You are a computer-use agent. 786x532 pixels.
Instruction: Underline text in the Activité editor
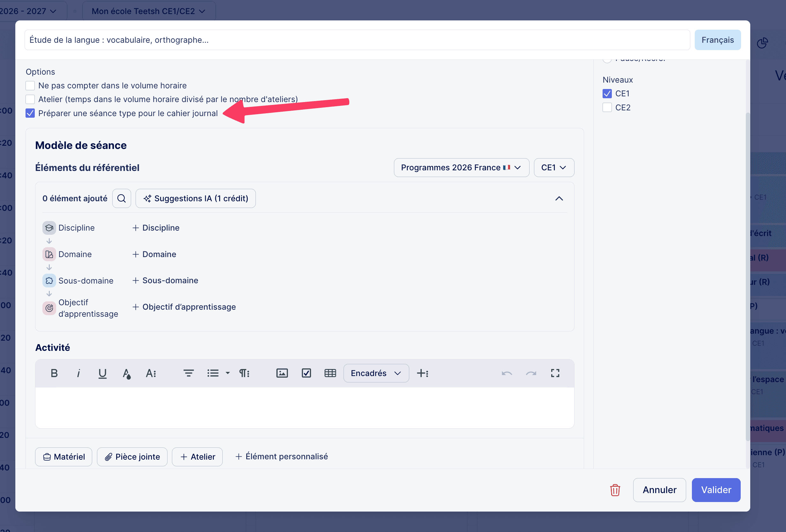pyautogui.click(x=102, y=373)
